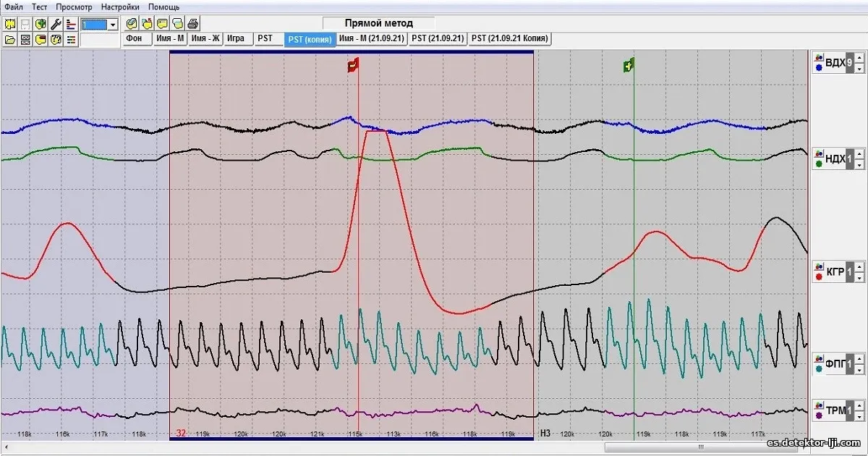
Task: Click the green plus flag marker
Action: tap(629, 67)
